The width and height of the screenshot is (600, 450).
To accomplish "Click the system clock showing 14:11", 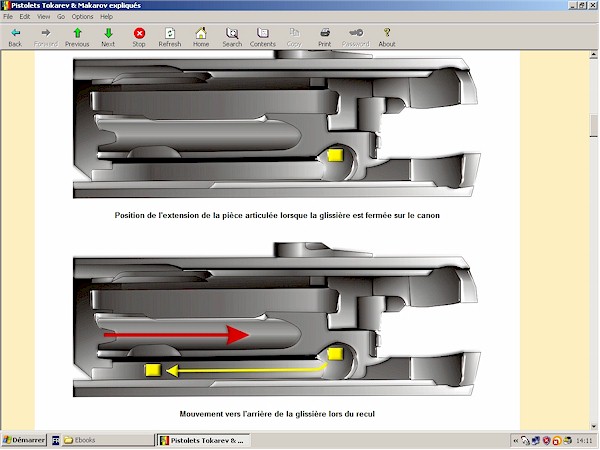I will (584, 441).
